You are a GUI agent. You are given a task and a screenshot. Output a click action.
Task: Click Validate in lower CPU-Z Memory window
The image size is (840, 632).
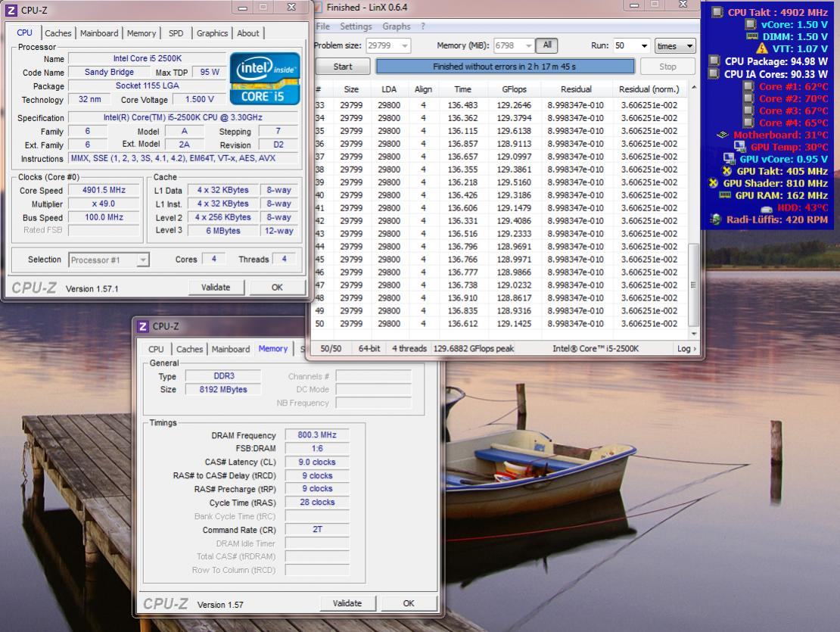pyautogui.click(x=347, y=603)
